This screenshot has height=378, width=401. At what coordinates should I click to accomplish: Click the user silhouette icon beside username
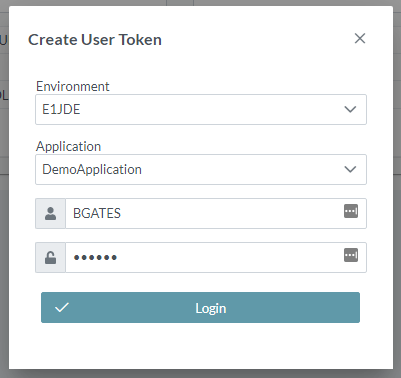[x=50, y=213]
